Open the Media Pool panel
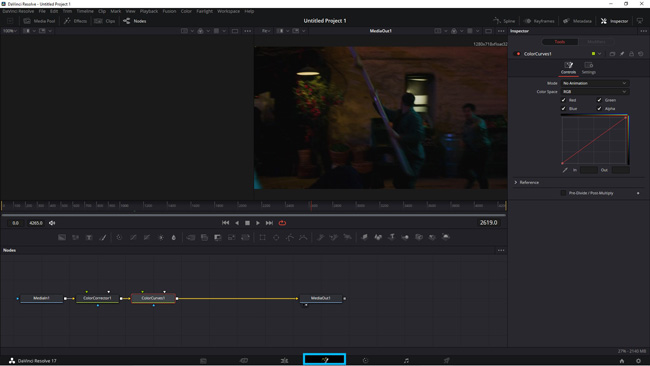 [39, 21]
